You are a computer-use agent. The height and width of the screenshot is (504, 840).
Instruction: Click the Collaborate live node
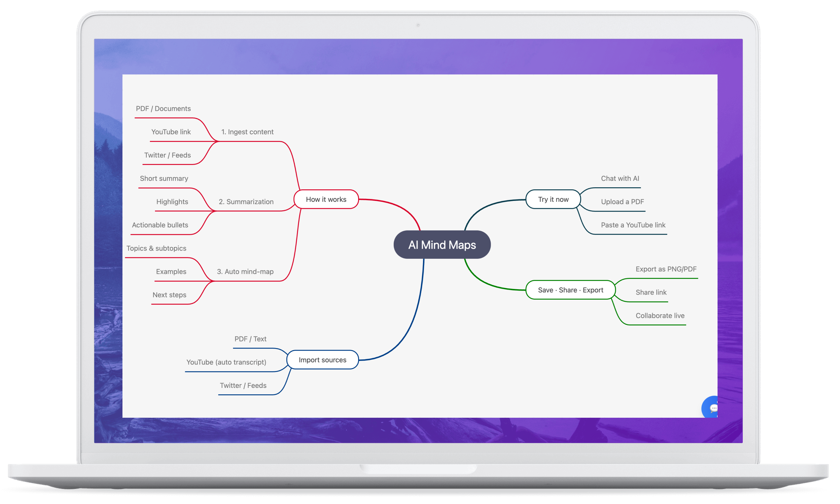660,316
